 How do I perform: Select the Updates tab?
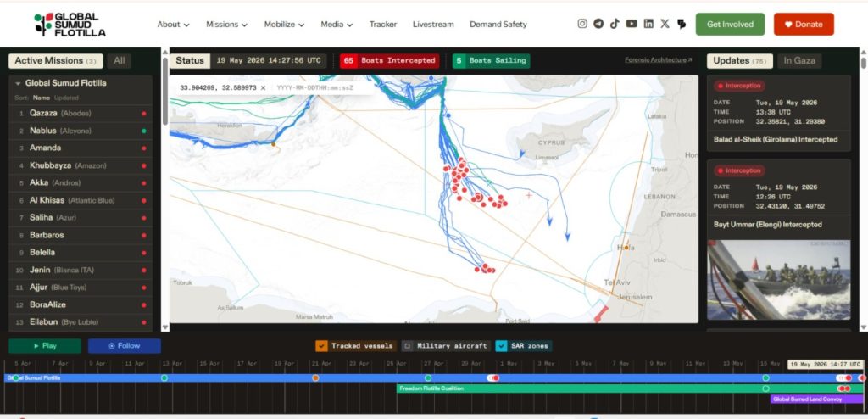coord(739,61)
